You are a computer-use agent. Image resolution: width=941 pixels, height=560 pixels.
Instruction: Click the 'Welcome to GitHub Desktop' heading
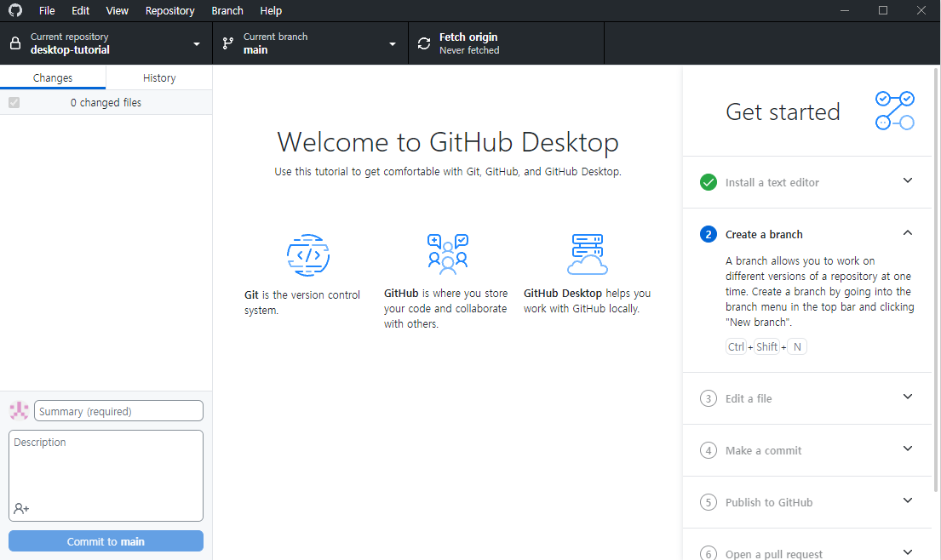(x=448, y=142)
